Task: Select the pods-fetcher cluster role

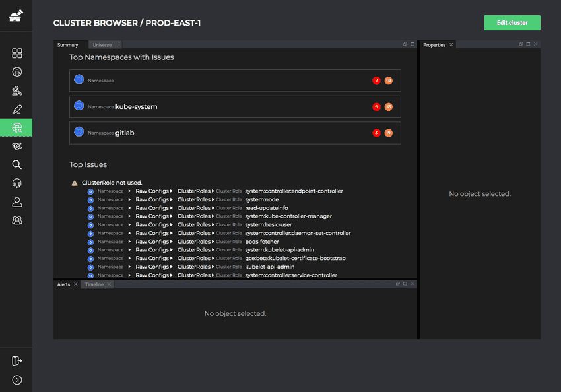Action: pyautogui.click(x=261, y=242)
